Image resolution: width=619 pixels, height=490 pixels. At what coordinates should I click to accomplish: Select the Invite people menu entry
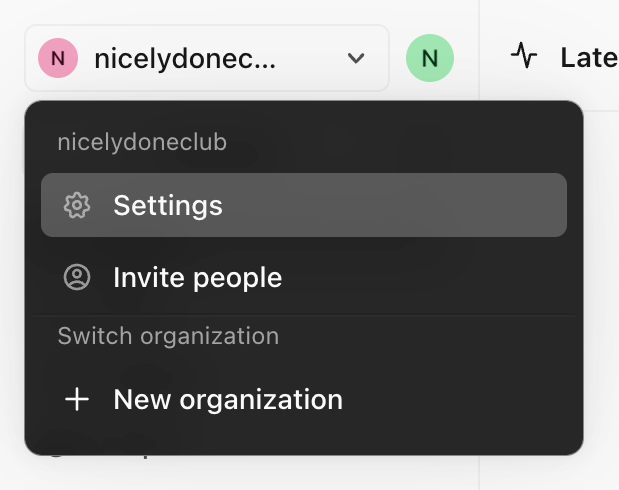pos(198,277)
